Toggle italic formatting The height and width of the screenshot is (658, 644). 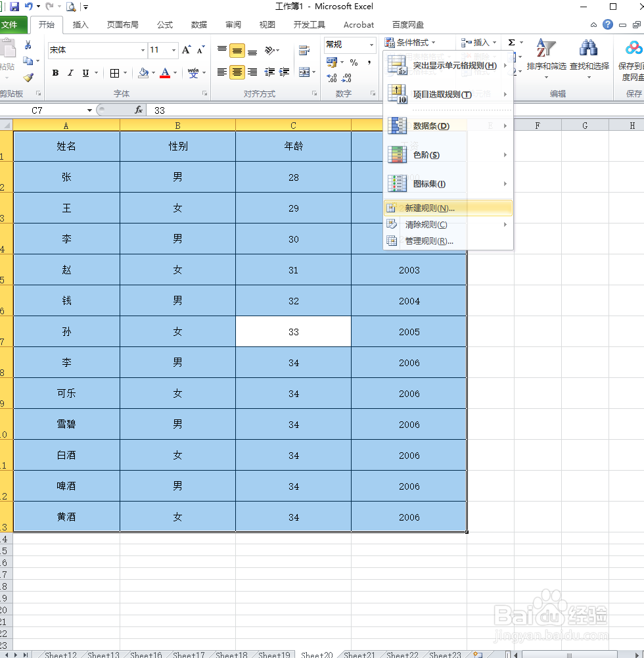tap(70, 73)
